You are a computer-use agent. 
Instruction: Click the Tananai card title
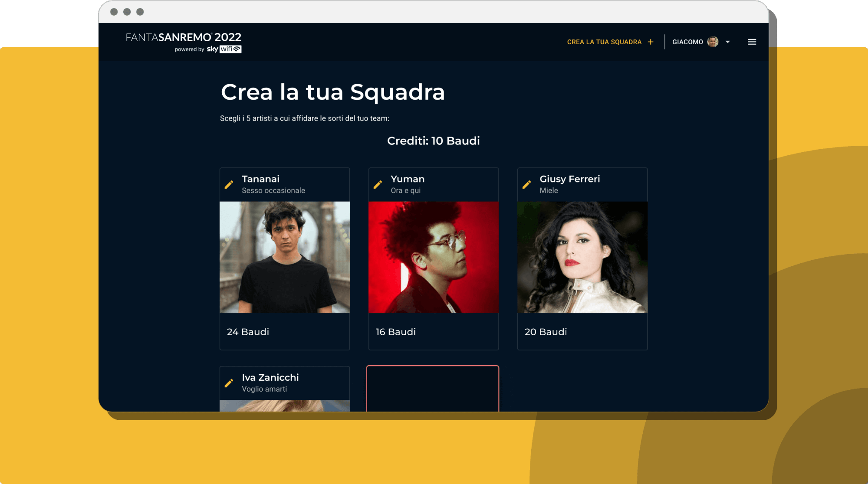coord(260,179)
